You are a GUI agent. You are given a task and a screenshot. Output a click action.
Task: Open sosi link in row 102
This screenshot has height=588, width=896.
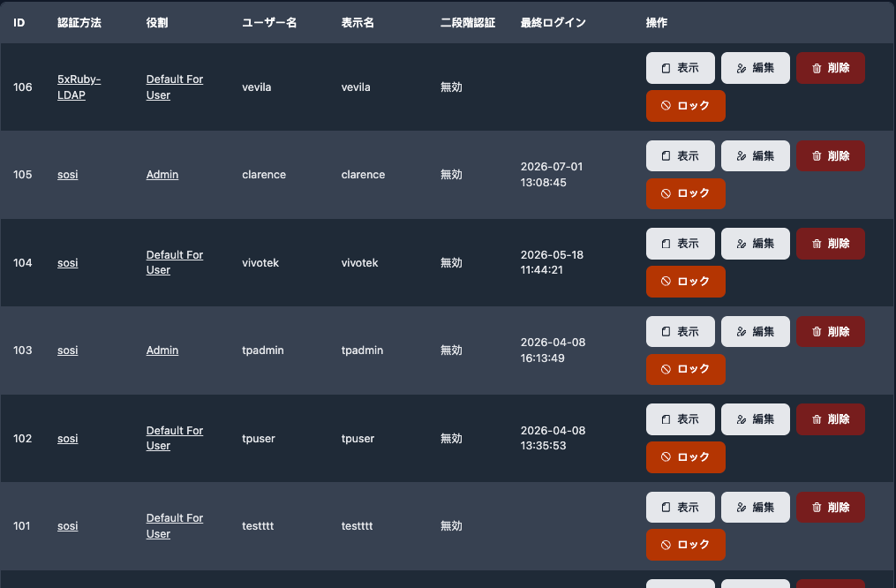(67, 438)
